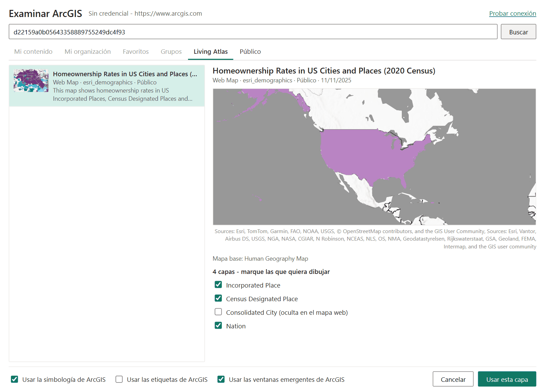Click the Sin credencial arcgis.com URL text
The width and height of the screenshot is (545, 392).
pyautogui.click(x=145, y=14)
